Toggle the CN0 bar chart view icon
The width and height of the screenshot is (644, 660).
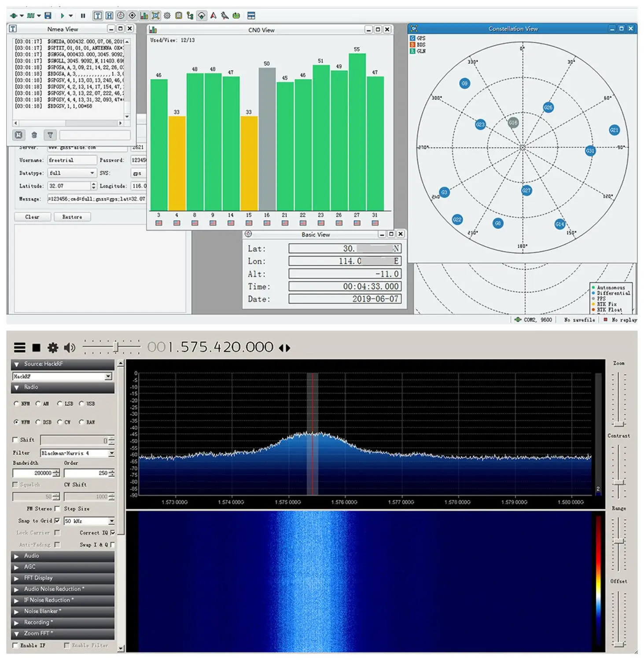(144, 16)
